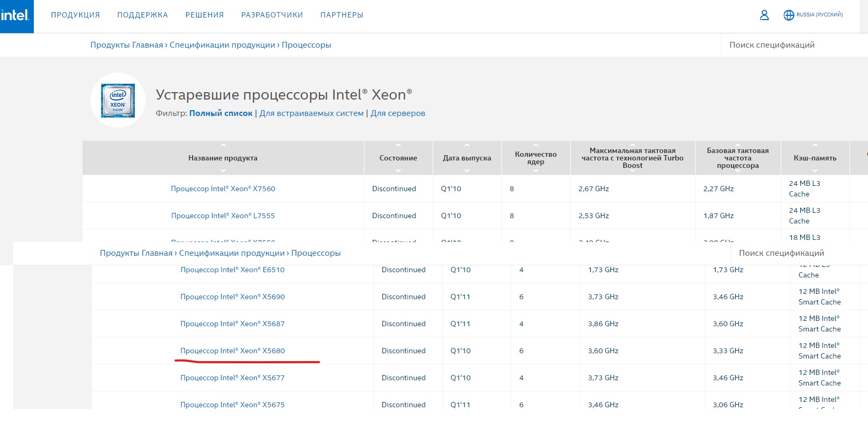Sort product name column descending arrow
The image size is (868, 430).
223,171
